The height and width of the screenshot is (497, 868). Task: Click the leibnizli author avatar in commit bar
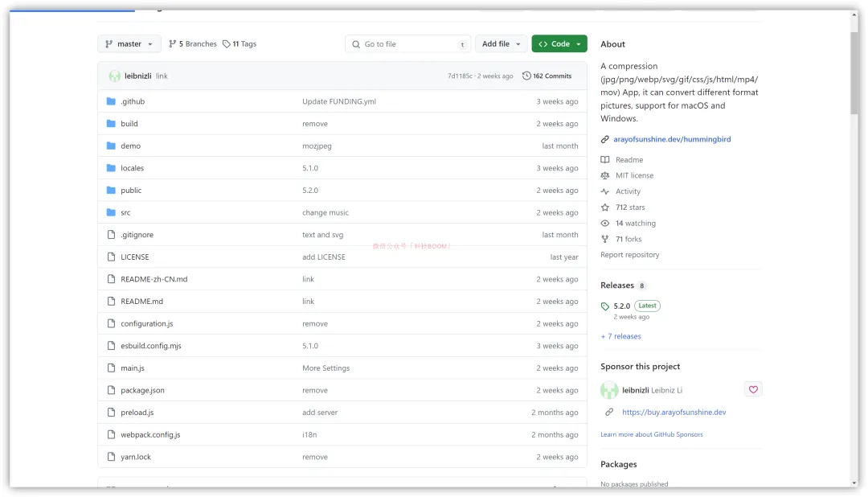click(x=115, y=76)
